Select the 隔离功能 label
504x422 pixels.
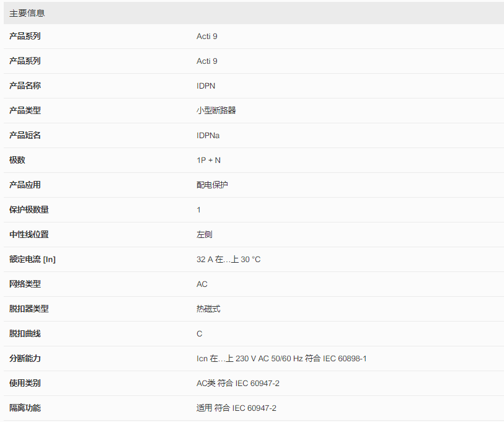tap(25, 408)
